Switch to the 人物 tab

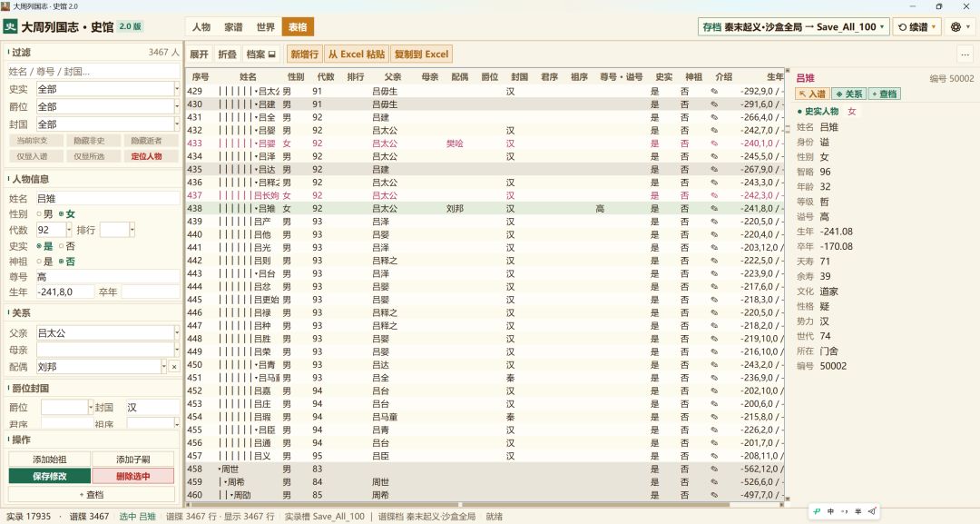click(201, 27)
